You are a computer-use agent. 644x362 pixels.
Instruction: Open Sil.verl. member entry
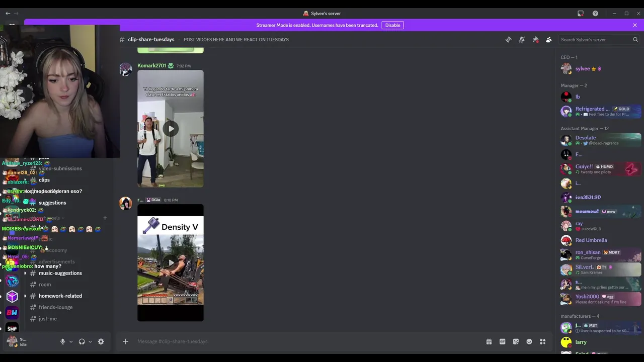(x=601, y=269)
